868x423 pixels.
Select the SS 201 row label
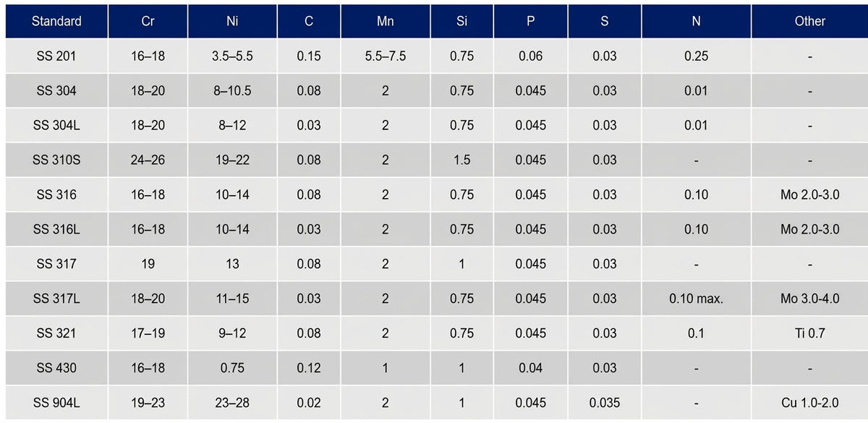click(56, 56)
